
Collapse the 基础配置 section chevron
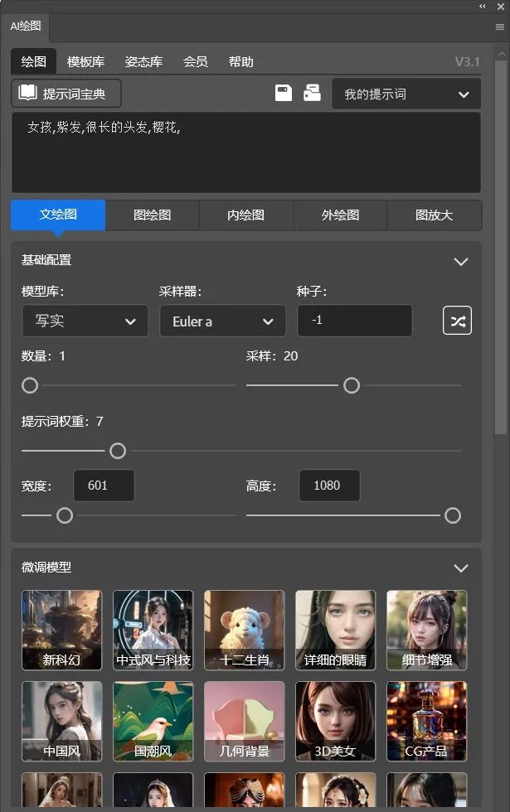click(461, 262)
